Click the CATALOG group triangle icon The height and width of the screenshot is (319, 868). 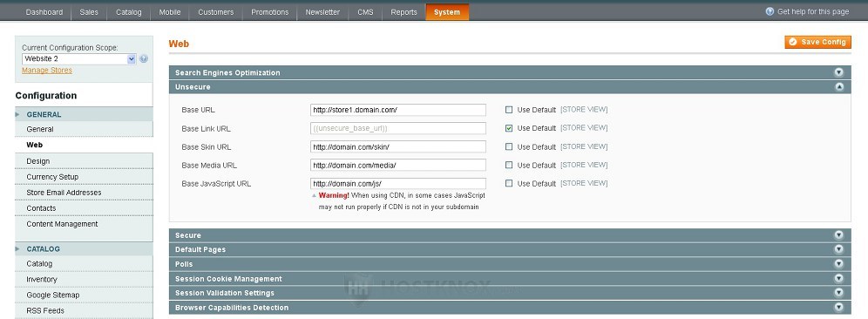pyautogui.click(x=17, y=249)
